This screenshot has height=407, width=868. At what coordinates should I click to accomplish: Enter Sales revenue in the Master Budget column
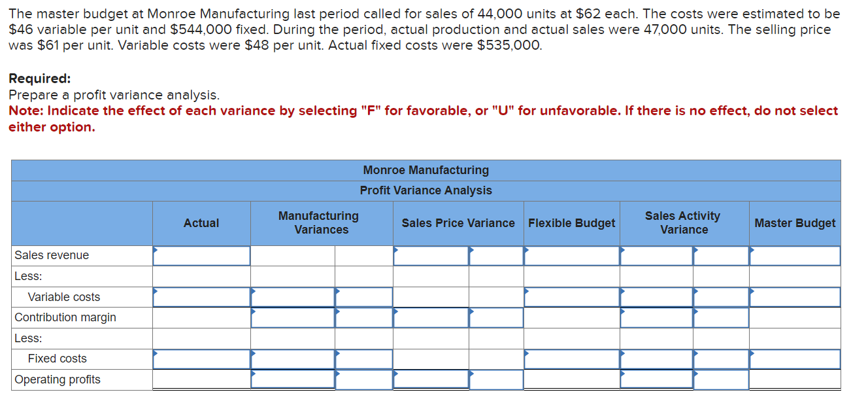coord(794,256)
